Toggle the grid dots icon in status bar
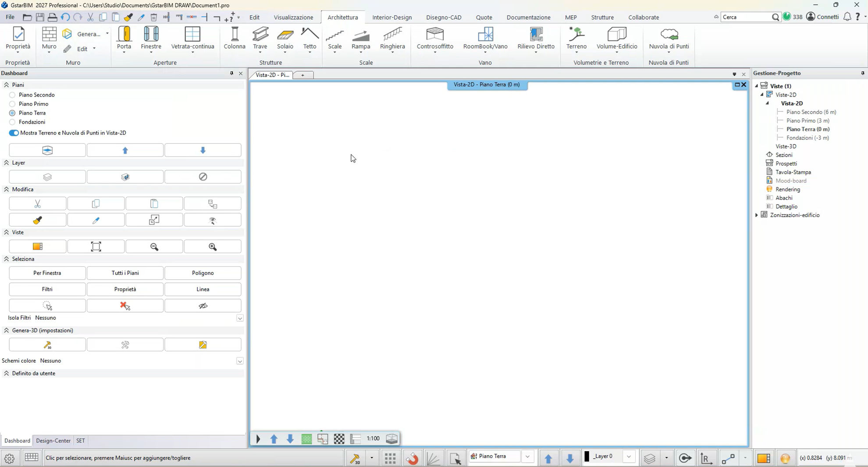 pyautogui.click(x=390, y=458)
